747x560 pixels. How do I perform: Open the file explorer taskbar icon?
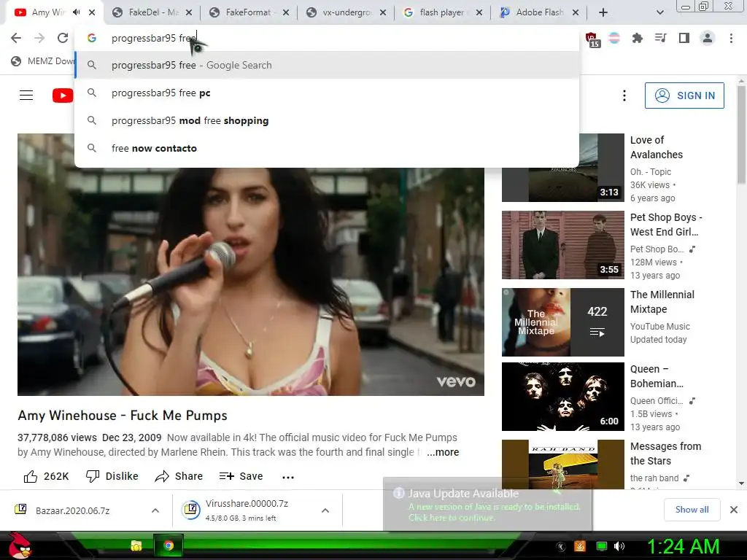(x=136, y=545)
